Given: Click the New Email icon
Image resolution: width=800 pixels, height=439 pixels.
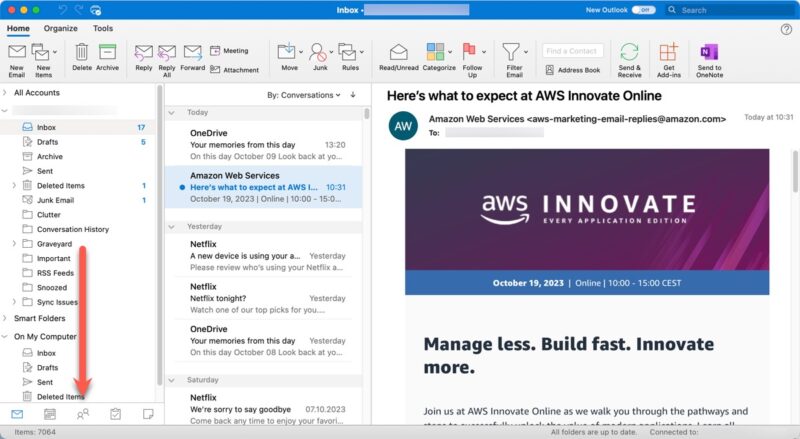Looking at the screenshot, I should coord(17,55).
